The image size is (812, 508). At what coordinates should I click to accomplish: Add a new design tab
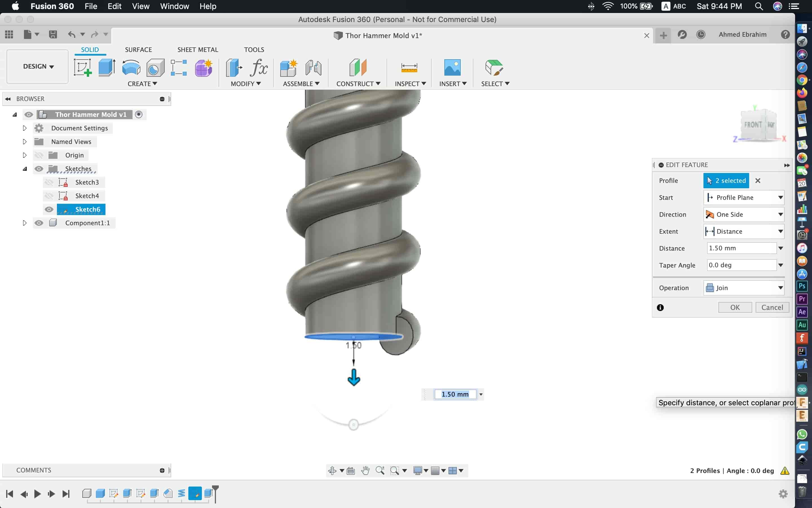(x=663, y=35)
